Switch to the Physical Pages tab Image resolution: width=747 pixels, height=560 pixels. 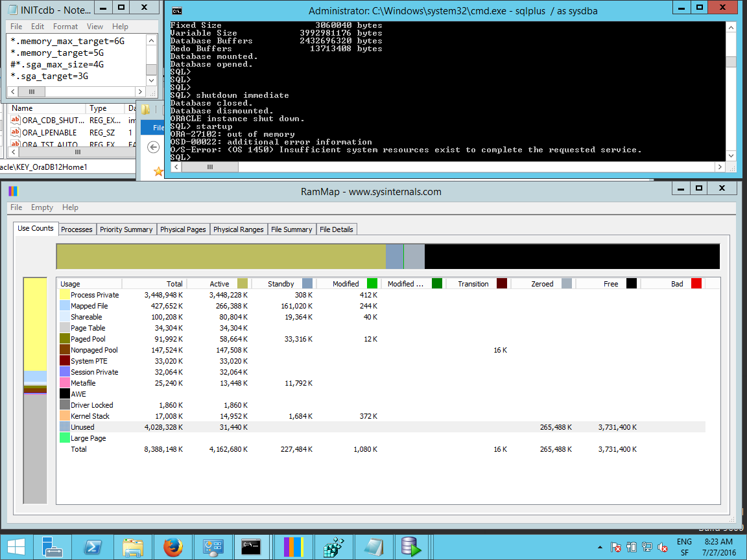[x=183, y=229]
